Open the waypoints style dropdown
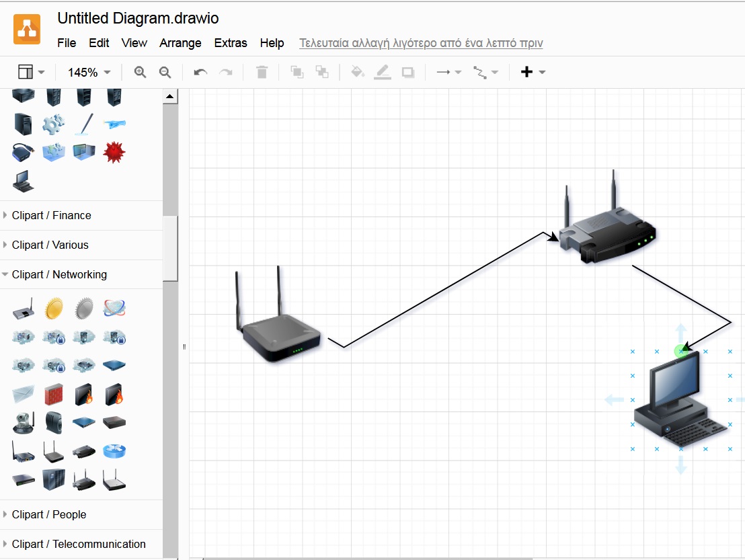 click(485, 72)
